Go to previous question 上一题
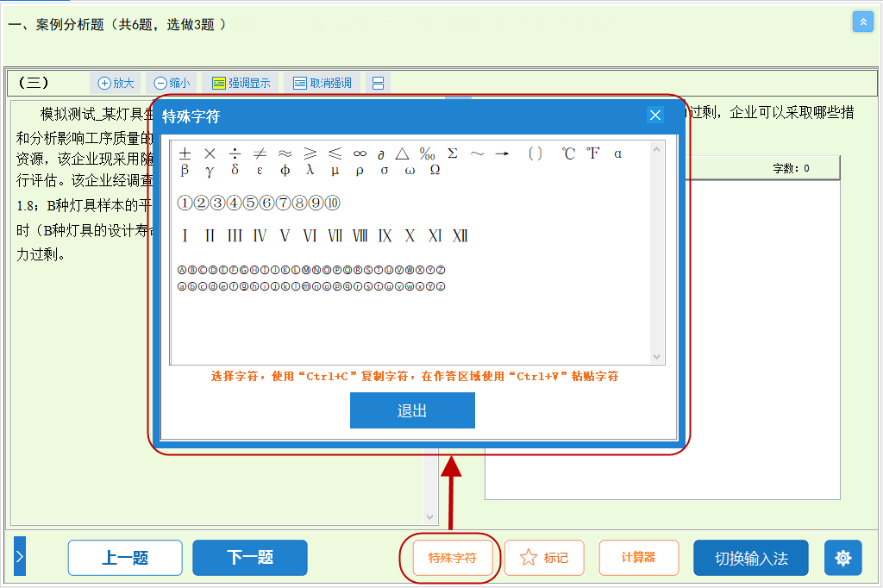Screen dimensions: 883x588 pyautogui.click(x=125, y=558)
